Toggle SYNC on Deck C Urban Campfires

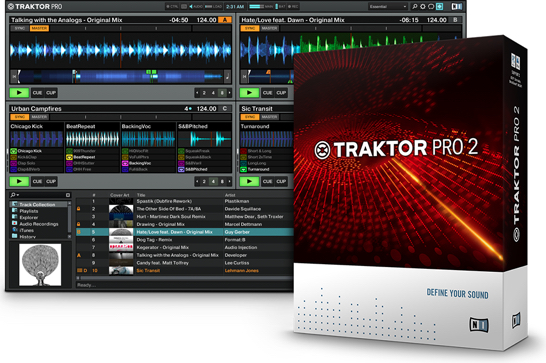pos(20,117)
